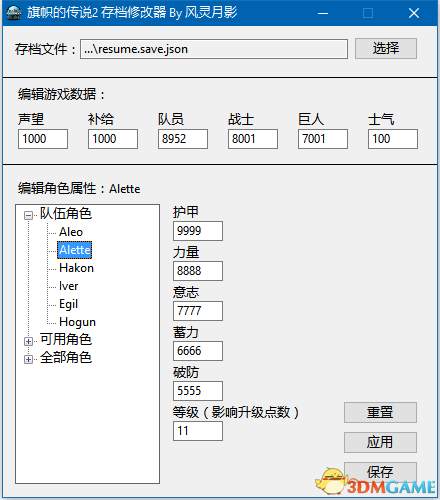The width and height of the screenshot is (440, 500).
Task: Focus the 存档文件 path field
Action: [214, 49]
